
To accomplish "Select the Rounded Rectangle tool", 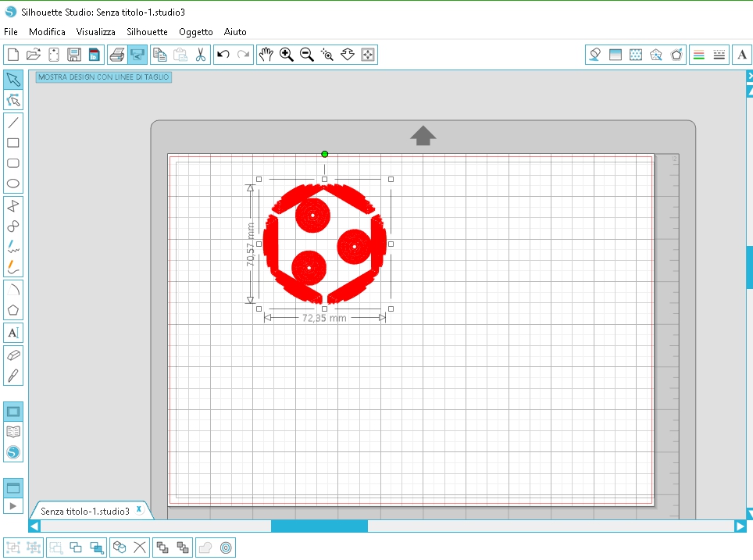I will (13, 163).
